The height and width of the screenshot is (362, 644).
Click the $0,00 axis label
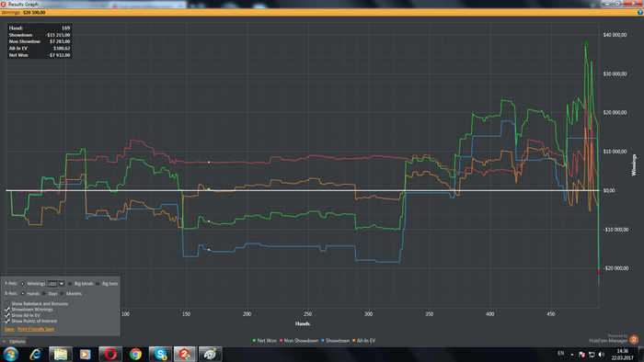[609, 190]
